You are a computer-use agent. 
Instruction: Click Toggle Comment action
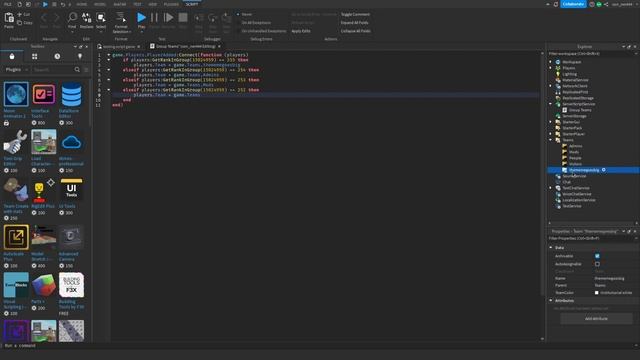pos(355,14)
